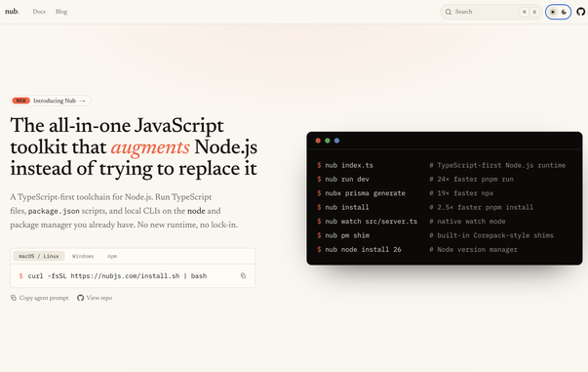This screenshot has height=372, width=588.
Task: Click Copy agent prompt
Action: click(44, 298)
